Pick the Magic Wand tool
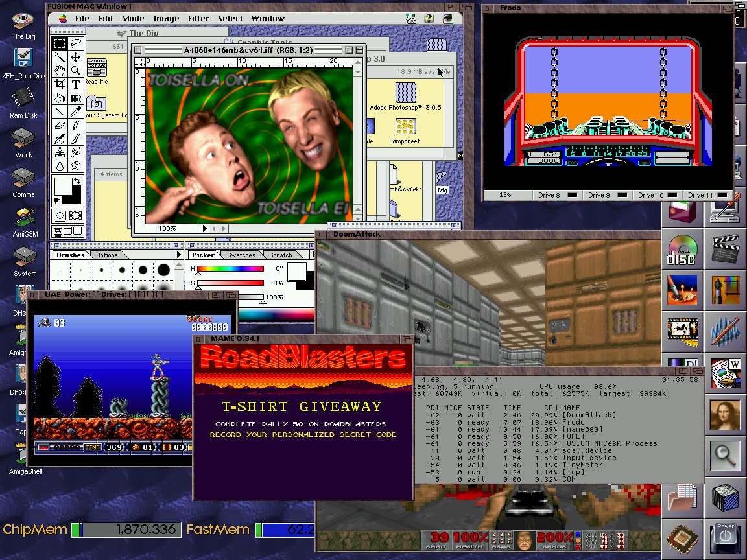Image resolution: width=747 pixels, height=560 pixels. click(x=60, y=57)
